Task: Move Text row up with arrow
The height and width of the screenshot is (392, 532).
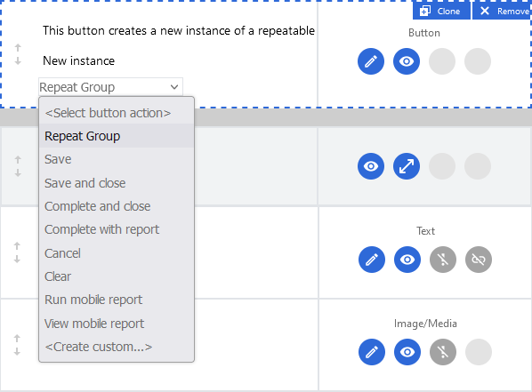Action: click(17, 245)
